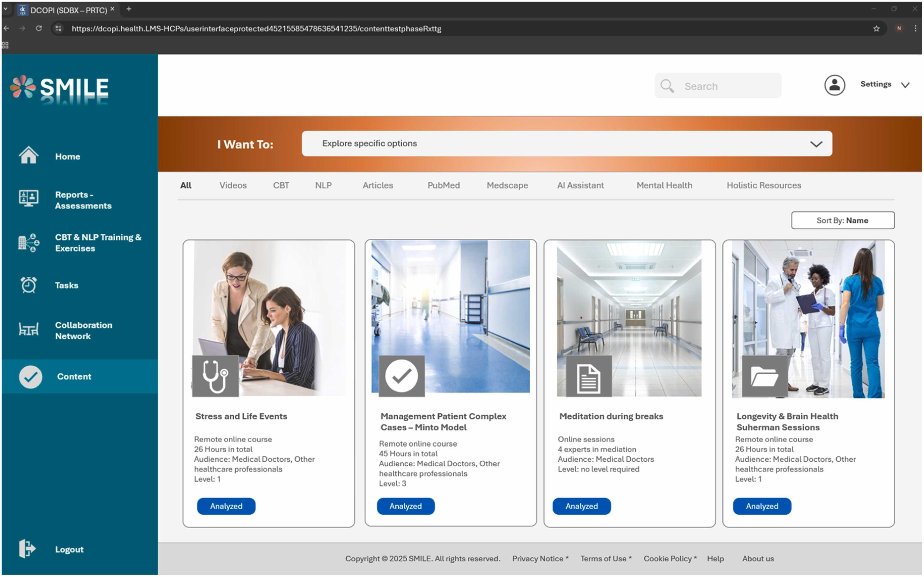Click stethoscope icon on Stress and Life Events
This screenshot has height=577, width=924.
(216, 376)
